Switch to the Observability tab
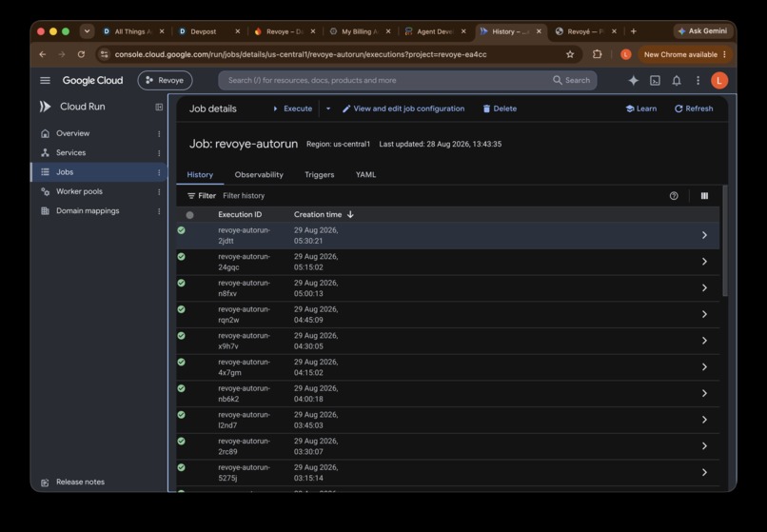 pos(259,175)
